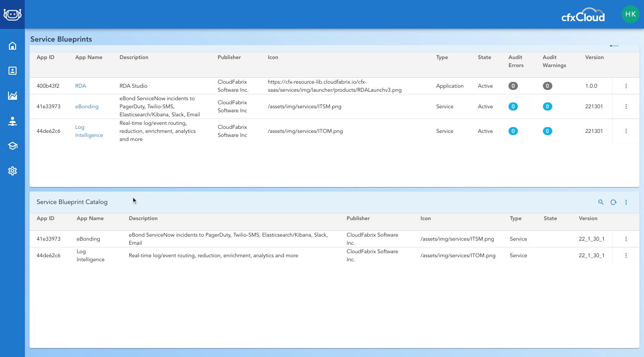Viewport: 644px width, 357px height.
Task: Click Audit Errors badge for eBonding
Action: click(x=513, y=106)
